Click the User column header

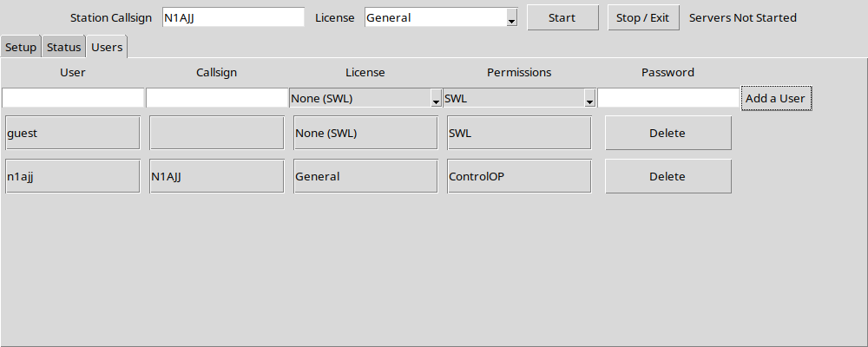point(73,73)
